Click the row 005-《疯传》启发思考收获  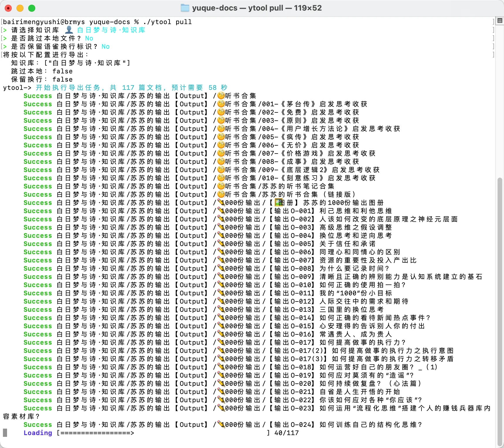coord(191,137)
